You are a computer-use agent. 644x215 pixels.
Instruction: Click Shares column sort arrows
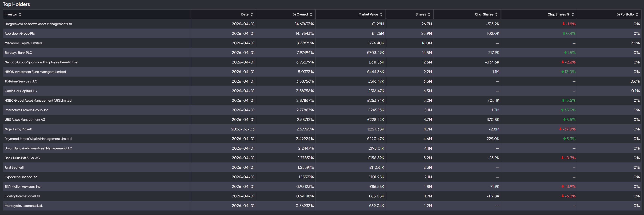click(429, 14)
